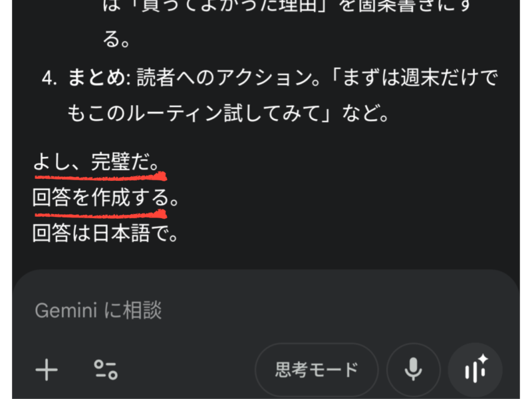The width and height of the screenshot is (532, 399).
Task: Open the 思考モード model selector
Action: tap(317, 370)
